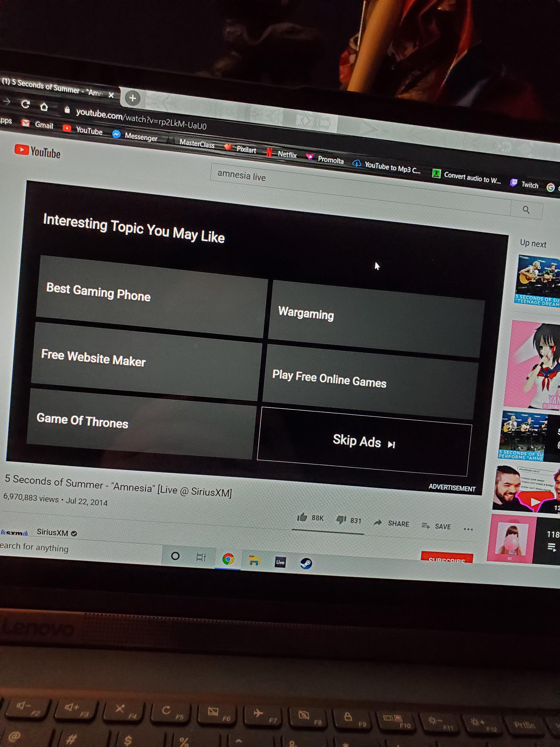
Task: Open the SiriusXM channel name link
Action: pyautogui.click(x=53, y=532)
